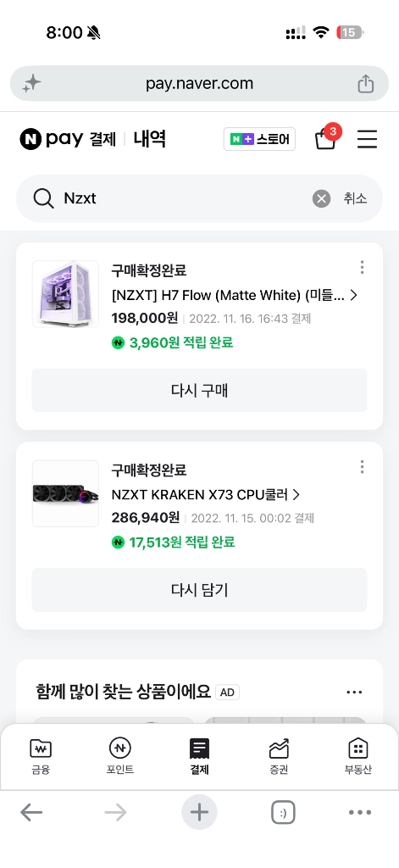399x868 pixels.
Task: Cancel search with 취소
Action: 355,198
